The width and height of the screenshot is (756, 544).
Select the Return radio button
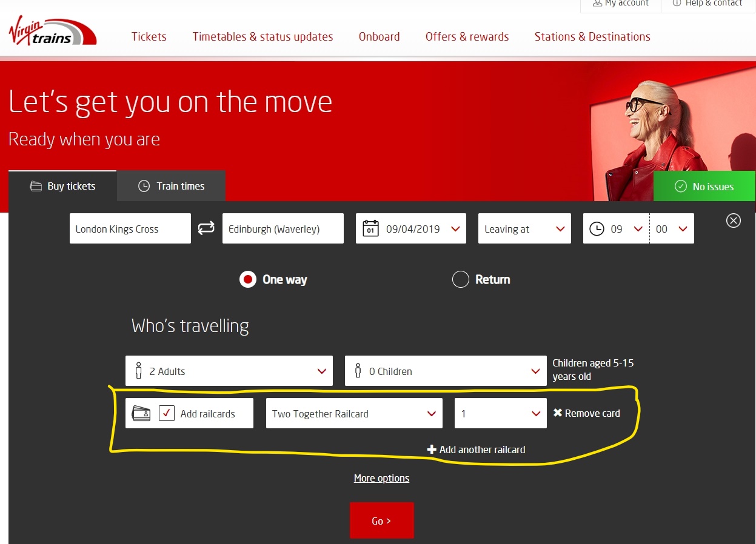point(461,279)
